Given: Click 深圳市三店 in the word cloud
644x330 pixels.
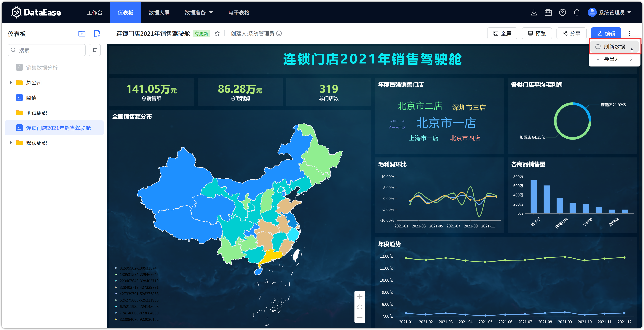Looking at the screenshot, I should click(469, 107).
